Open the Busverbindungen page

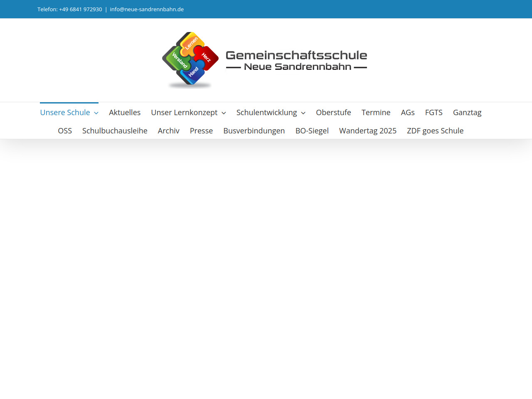(254, 131)
